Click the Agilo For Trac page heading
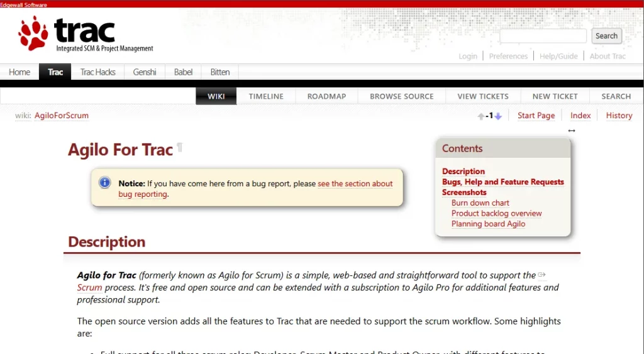This screenshot has height=354, width=644. tap(120, 150)
